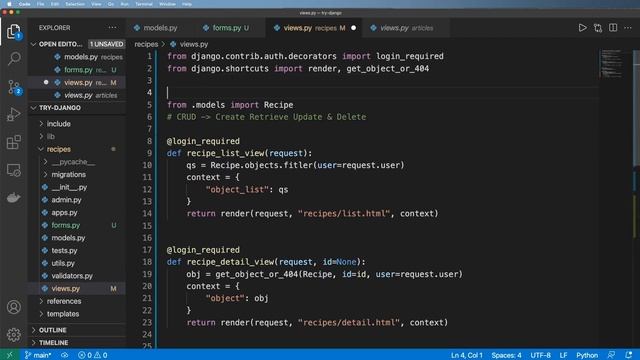
Task: Click the editor vertical scrollbar
Action: click(x=636, y=108)
